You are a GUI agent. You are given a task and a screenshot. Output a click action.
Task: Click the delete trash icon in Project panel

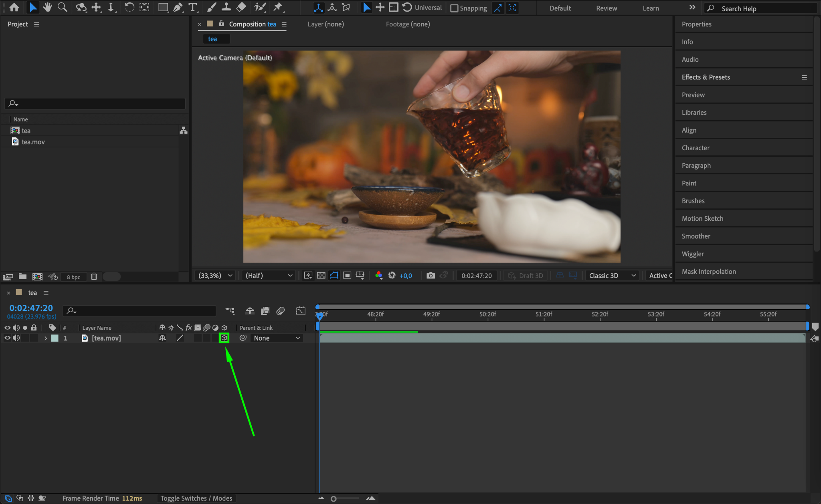[x=94, y=277]
